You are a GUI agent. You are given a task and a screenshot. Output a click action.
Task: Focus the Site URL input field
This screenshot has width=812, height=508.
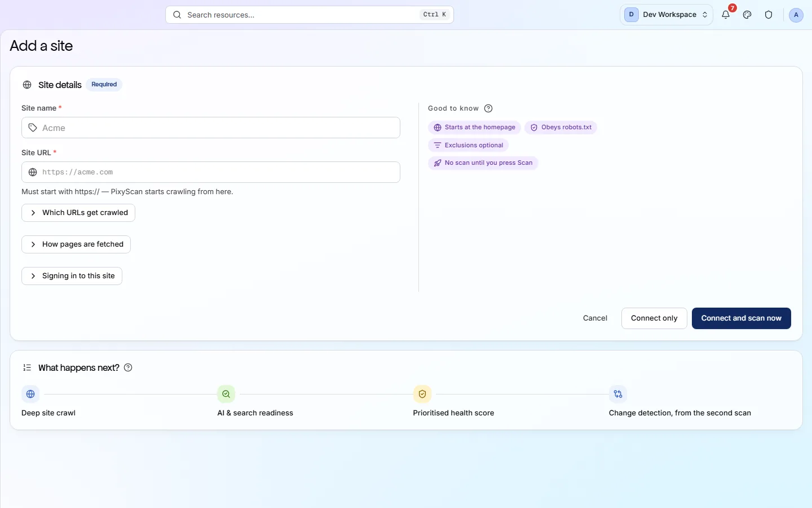[x=211, y=172]
